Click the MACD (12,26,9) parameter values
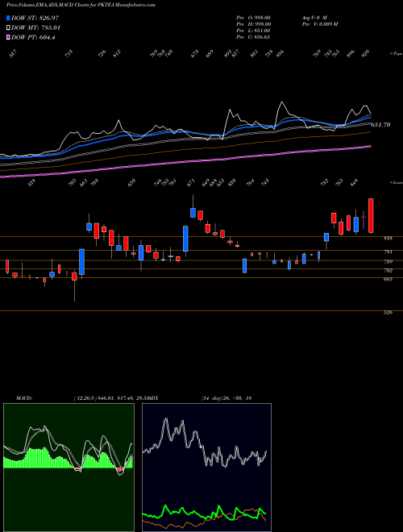 point(110,398)
